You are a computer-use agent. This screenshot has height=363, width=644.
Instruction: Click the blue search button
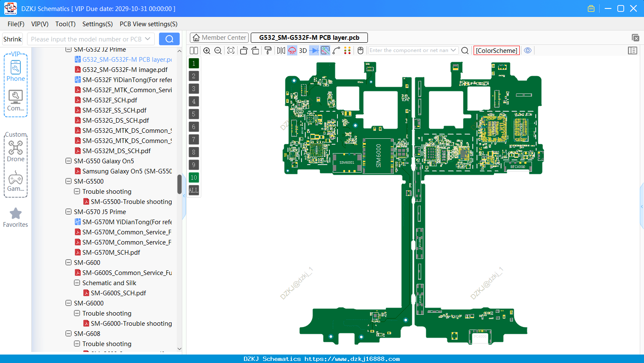tap(169, 39)
